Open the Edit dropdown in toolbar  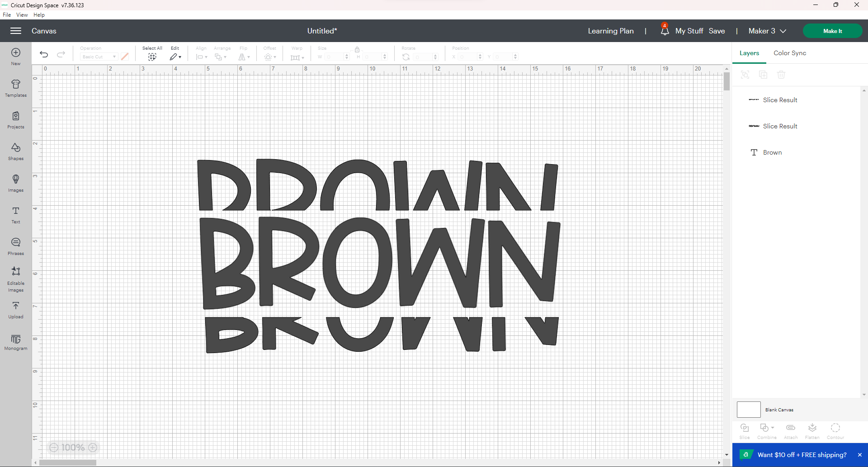(175, 57)
